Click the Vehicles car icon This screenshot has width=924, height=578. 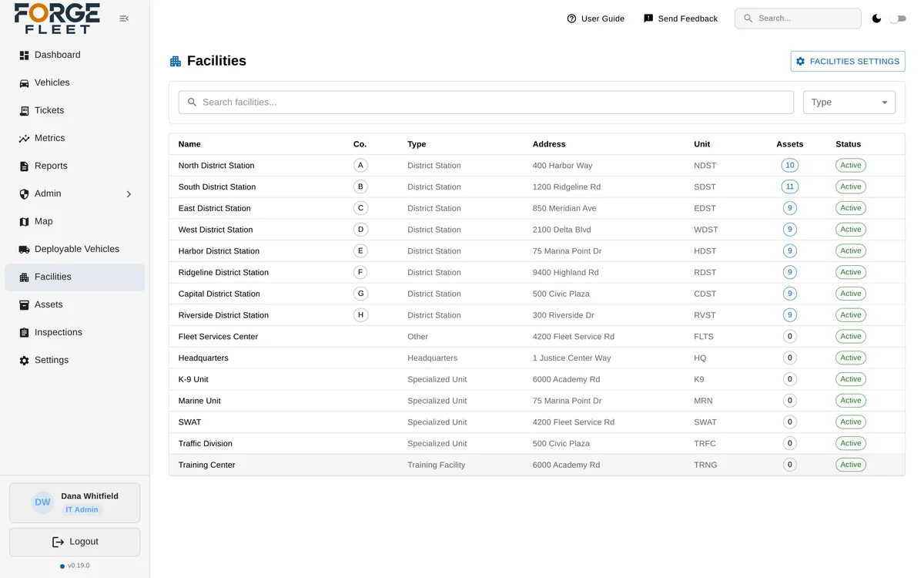click(24, 83)
